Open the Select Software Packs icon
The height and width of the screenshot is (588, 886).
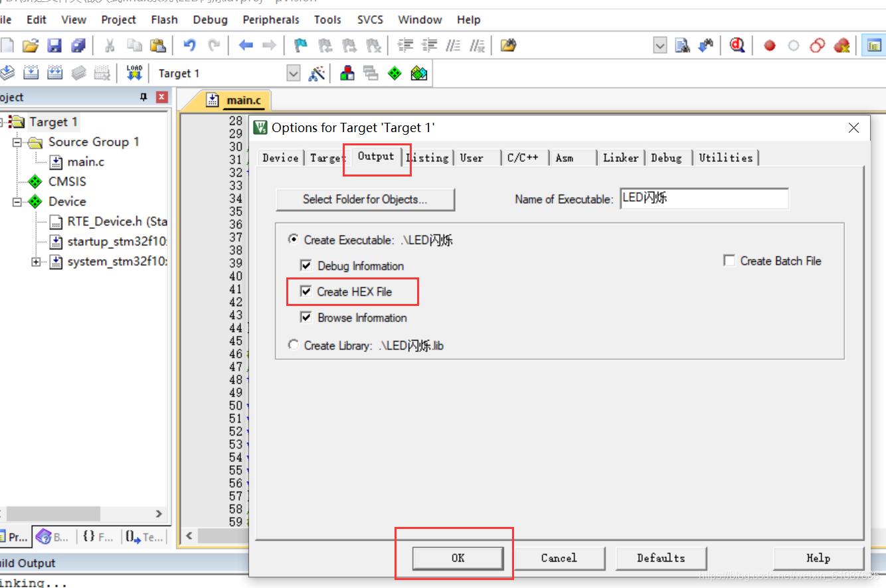click(x=418, y=73)
